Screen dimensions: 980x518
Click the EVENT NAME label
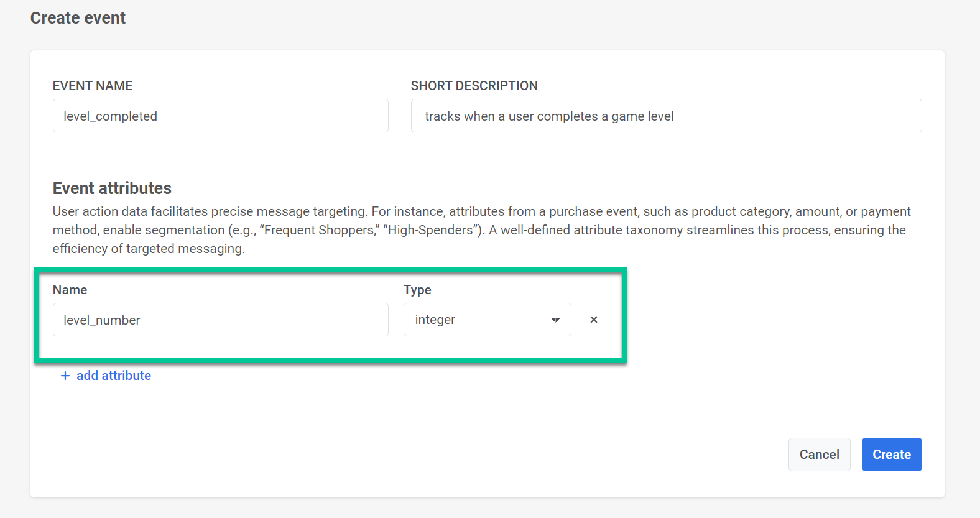coord(93,86)
